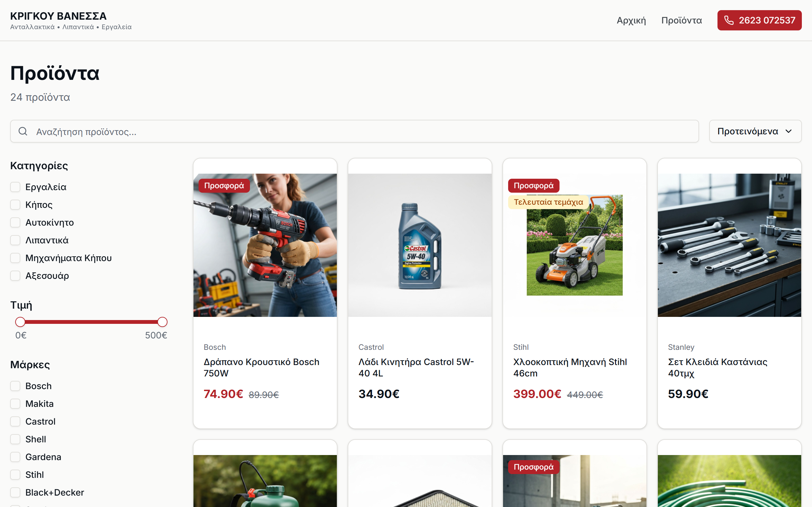This screenshot has height=507, width=812.
Task: Check the Λιπαντικά category filter
Action: click(15, 240)
